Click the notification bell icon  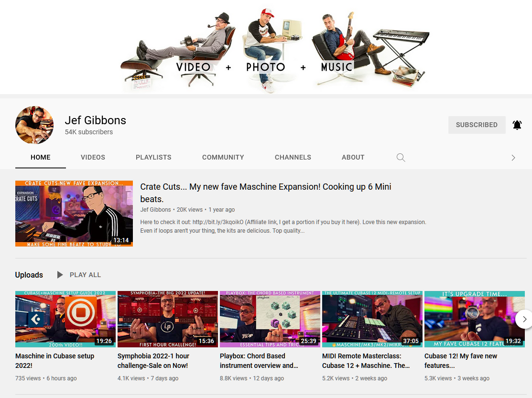click(517, 125)
